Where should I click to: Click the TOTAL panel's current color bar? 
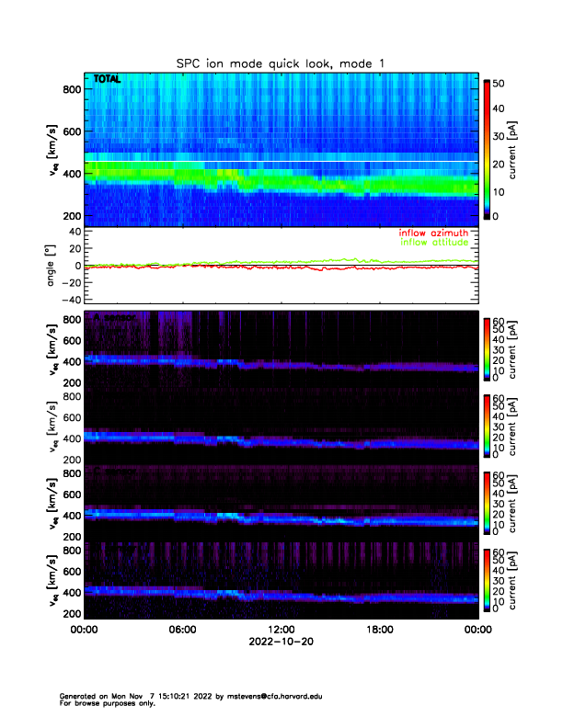(x=488, y=149)
